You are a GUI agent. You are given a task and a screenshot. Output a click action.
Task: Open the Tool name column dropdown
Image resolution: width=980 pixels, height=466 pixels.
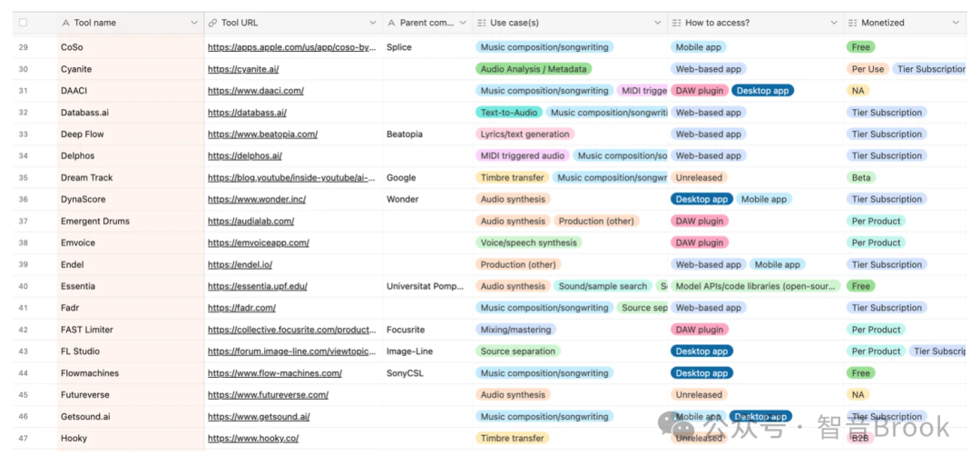click(193, 23)
